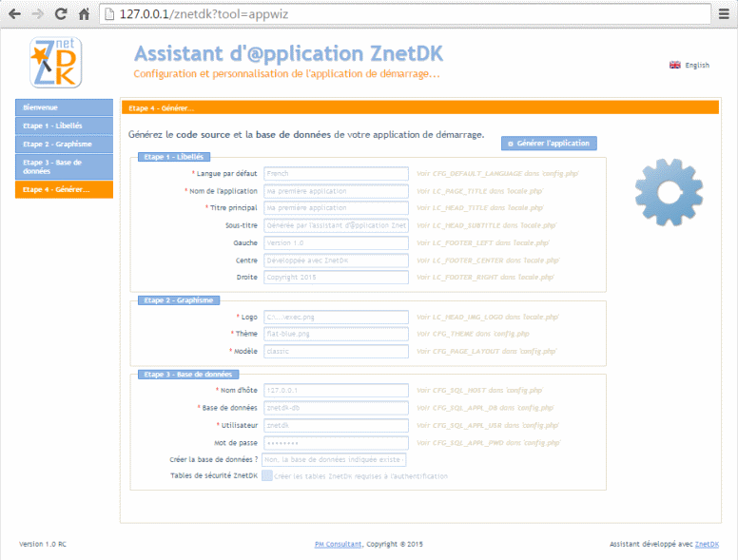Open browser home page icon
This screenshot has width=738, height=560.
coord(84,14)
